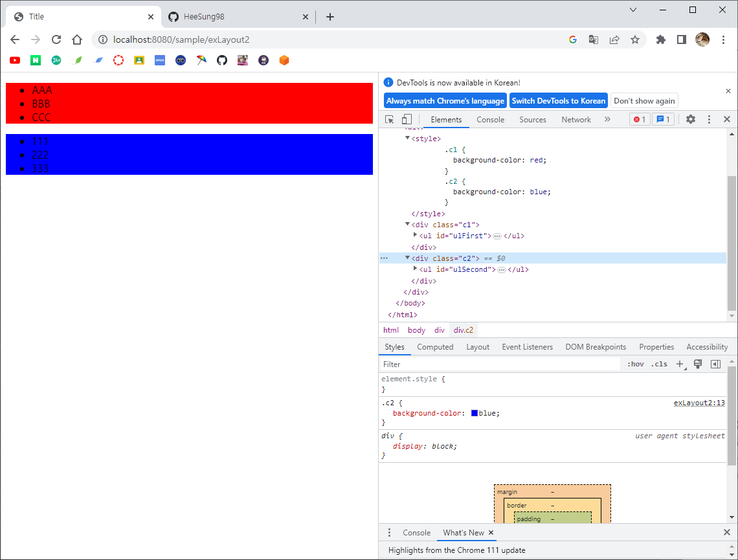
Task: Toggle the :hov element state panel
Action: coord(636,364)
